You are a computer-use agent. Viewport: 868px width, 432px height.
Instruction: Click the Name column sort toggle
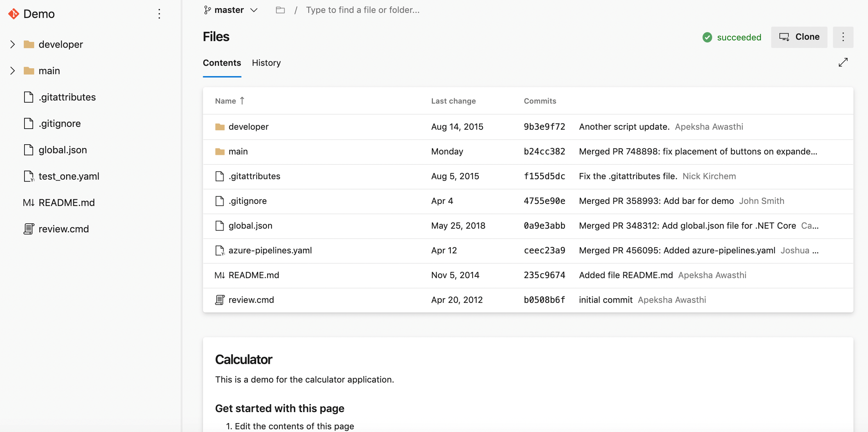(x=230, y=101)
